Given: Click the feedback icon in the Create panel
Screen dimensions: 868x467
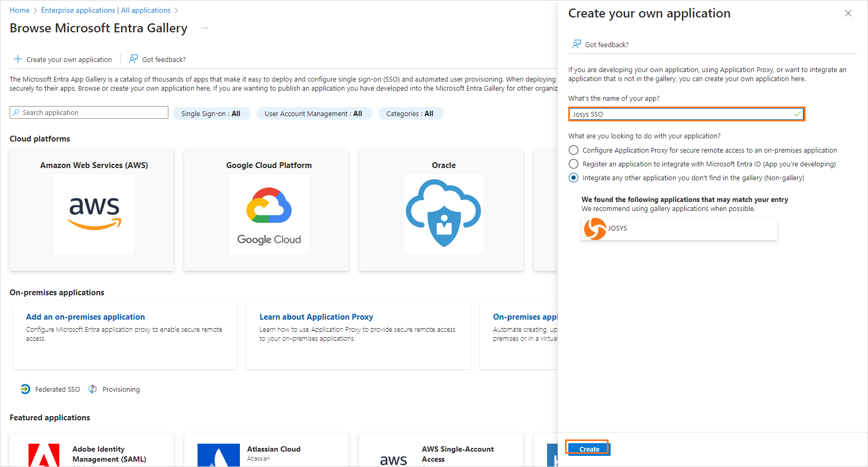Looking at the screenshot, I should (577, 45).
